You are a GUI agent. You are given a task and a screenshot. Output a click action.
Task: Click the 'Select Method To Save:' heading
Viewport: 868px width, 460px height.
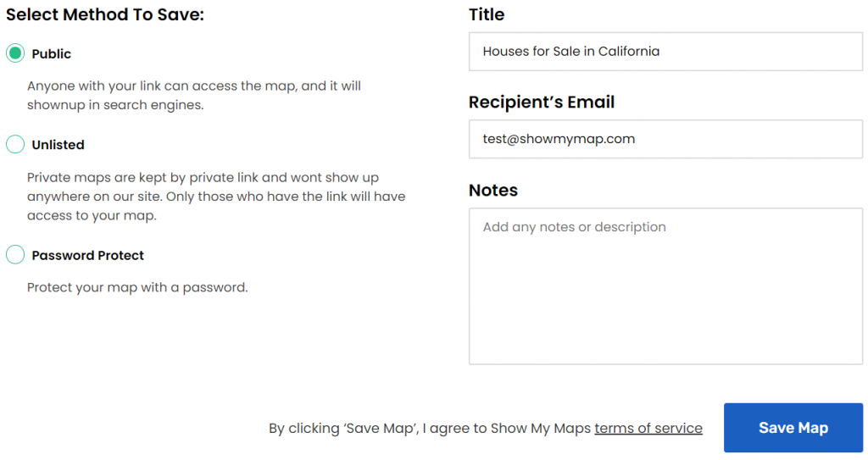pyautogui.click(x=105, y=14)
